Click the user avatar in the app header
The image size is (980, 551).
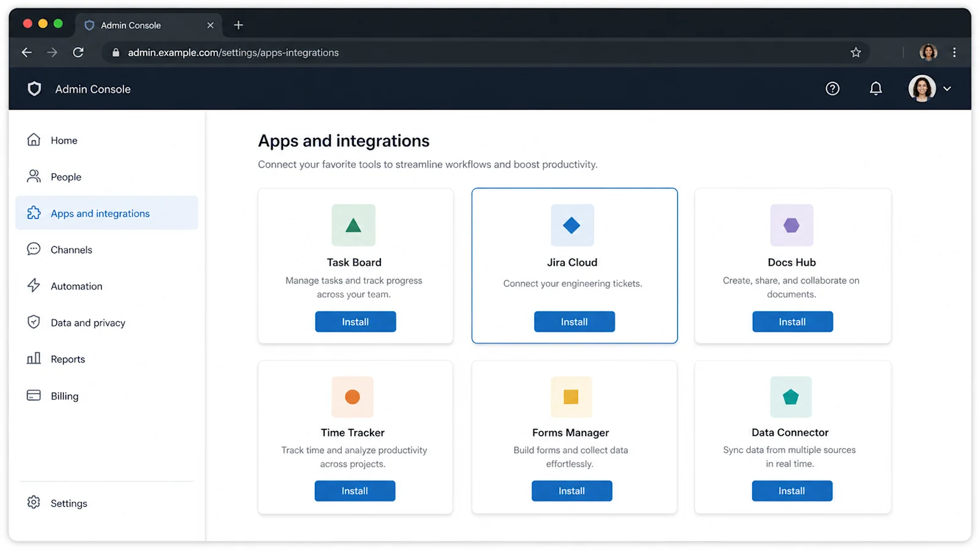(x=922, y=89)
